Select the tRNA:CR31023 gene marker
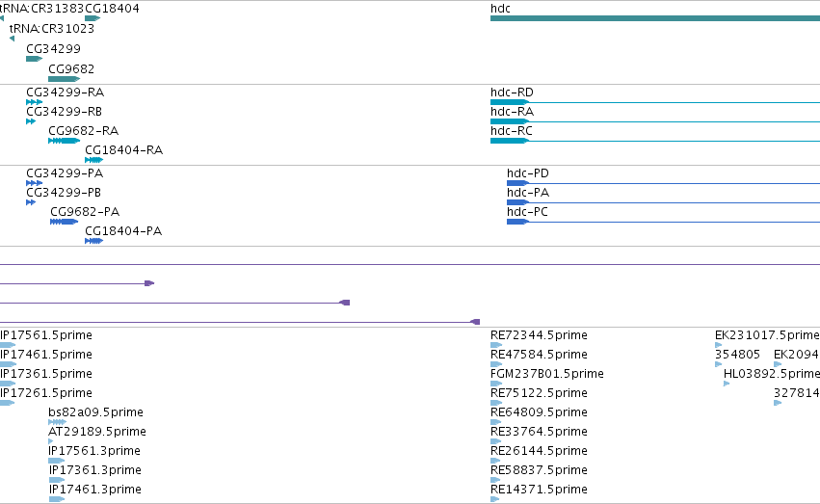Viewport: 820px width, 504px height. point(12,39)
